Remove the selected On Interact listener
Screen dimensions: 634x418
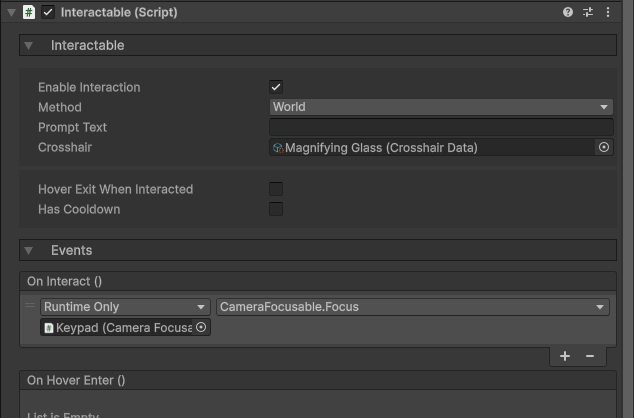[590, 356]
